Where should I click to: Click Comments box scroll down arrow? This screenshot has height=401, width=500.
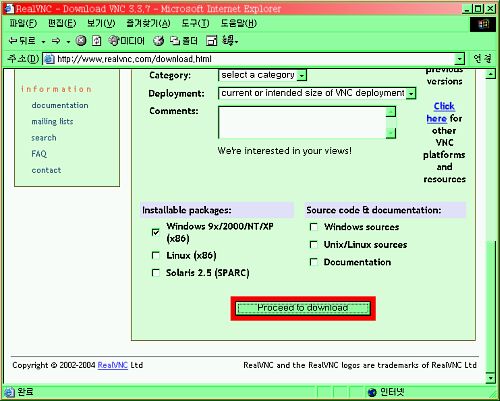tap(391, 133)
